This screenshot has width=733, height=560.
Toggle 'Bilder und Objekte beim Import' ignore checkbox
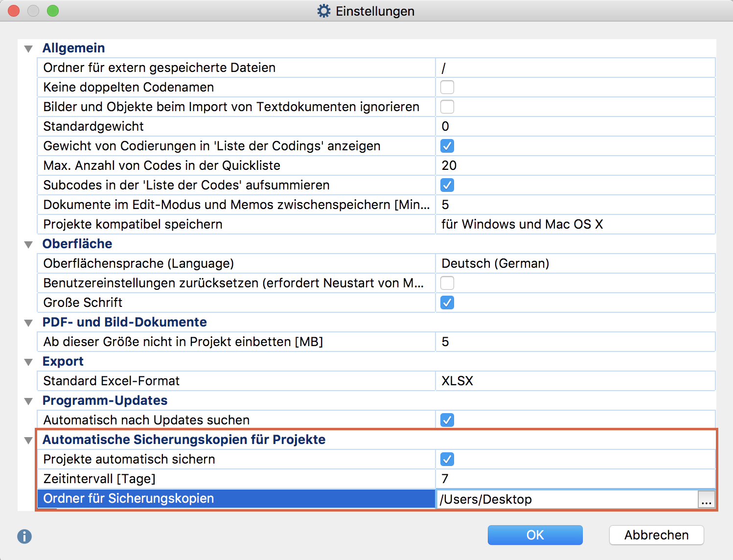[447, 107]
